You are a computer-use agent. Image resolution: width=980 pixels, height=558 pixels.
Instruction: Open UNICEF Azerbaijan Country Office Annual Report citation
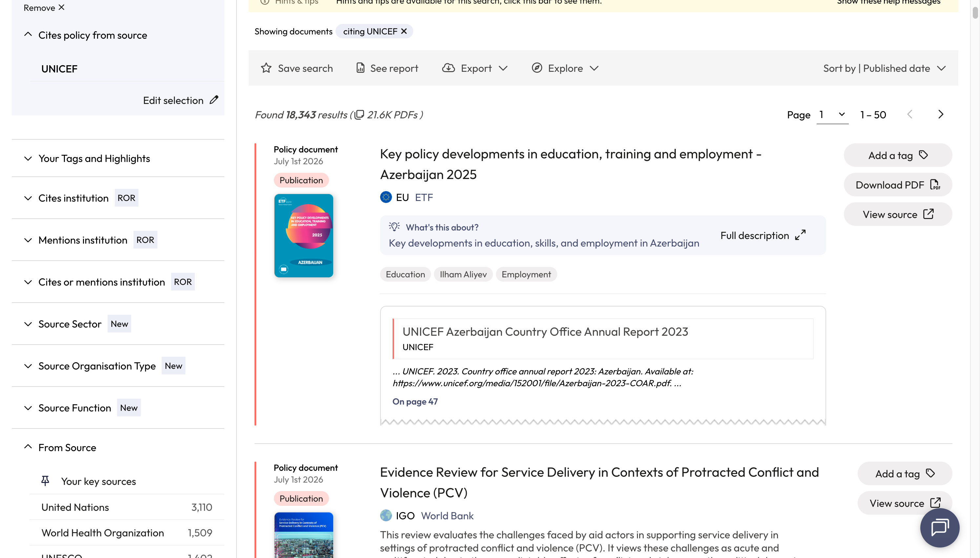[545, 331]
